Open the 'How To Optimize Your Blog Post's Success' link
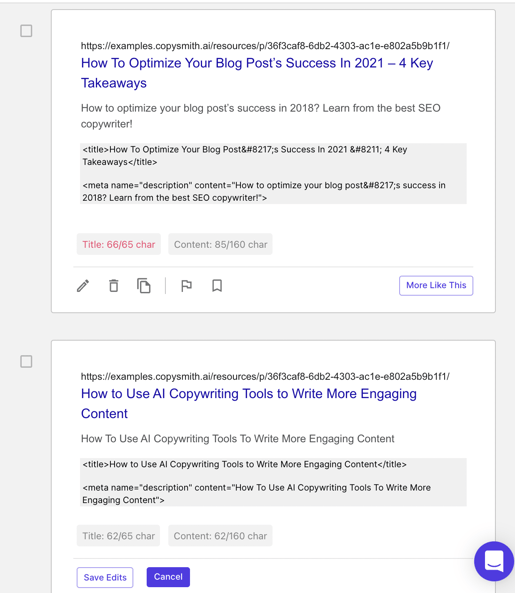The height and width of the screenshot is (593, 515). [257, 73]
